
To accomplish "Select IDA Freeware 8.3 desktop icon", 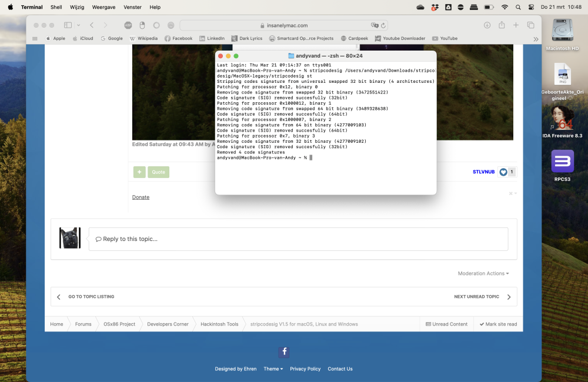I will point(562,122).
